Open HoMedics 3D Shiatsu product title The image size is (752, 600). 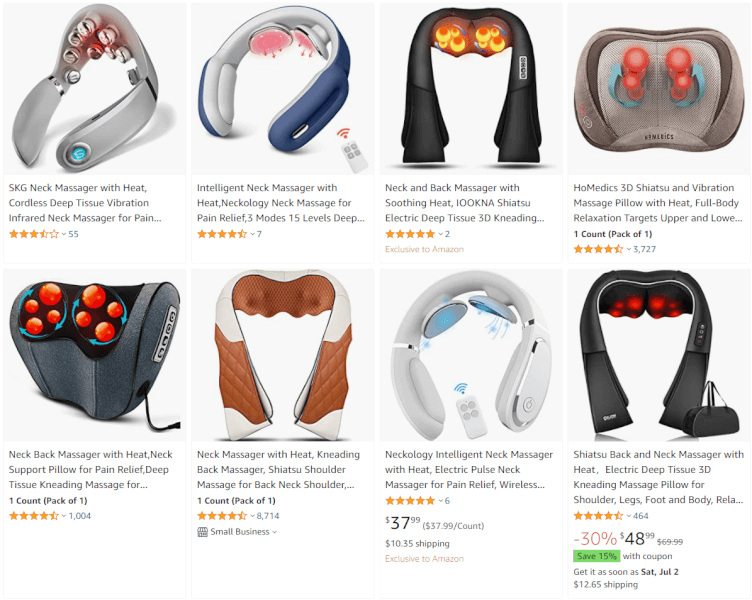(x=658, y=203)
